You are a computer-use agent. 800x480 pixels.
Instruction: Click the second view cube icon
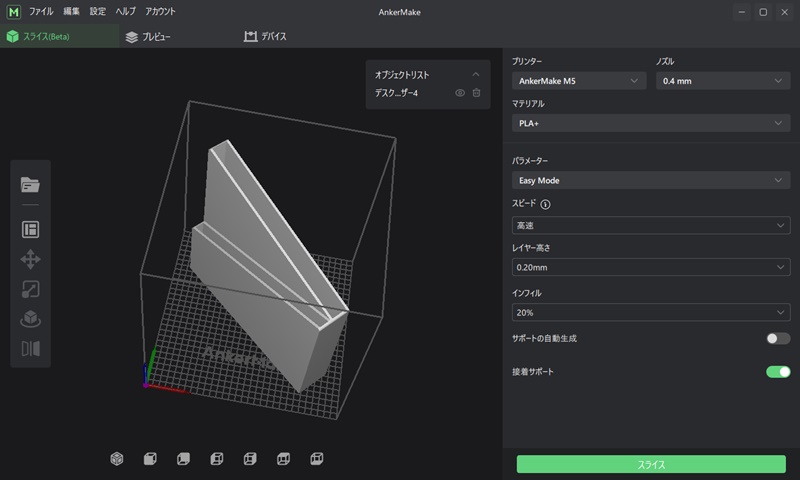point(150,459)
